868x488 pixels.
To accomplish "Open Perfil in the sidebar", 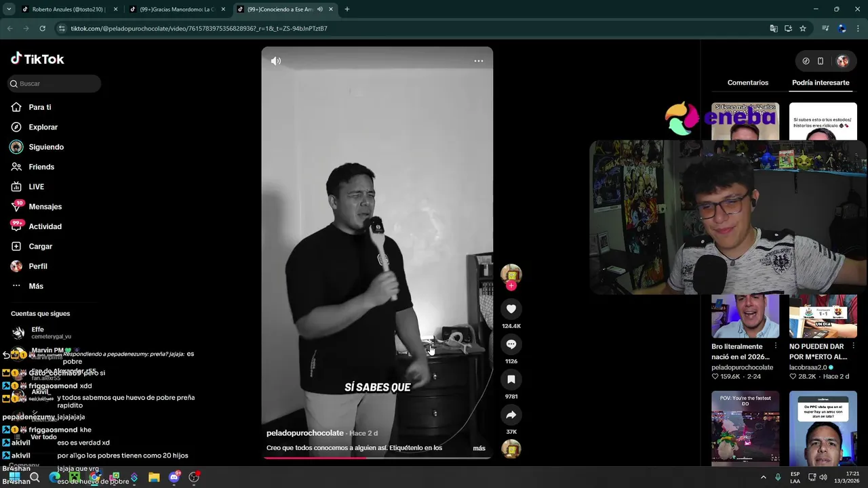I will [x=37, y=266].
